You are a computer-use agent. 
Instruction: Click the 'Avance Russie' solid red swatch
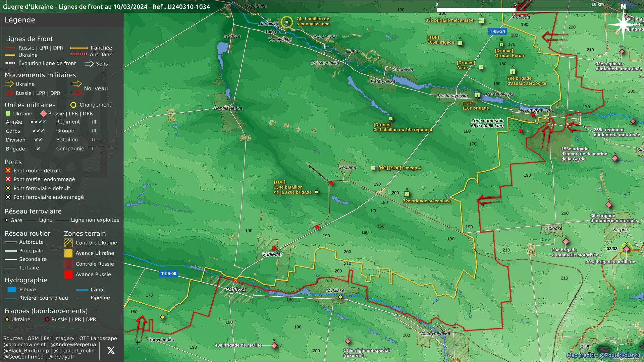[x=68, y=275]
